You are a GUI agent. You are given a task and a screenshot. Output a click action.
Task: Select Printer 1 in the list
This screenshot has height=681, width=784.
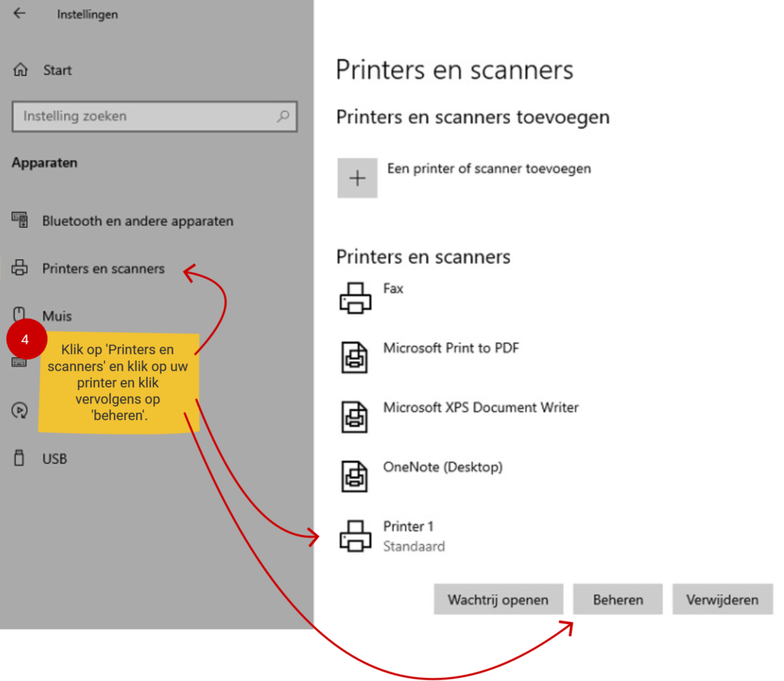coord(409,526)
